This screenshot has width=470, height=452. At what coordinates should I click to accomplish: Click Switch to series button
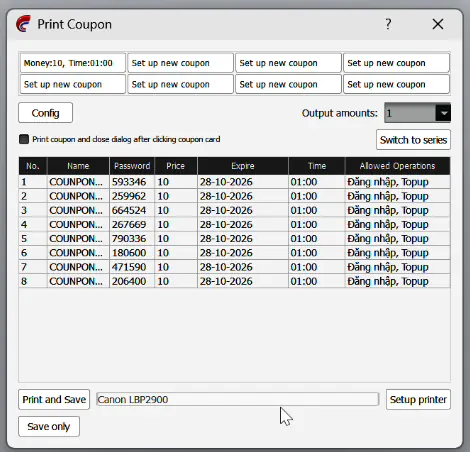tap(413, 140)
